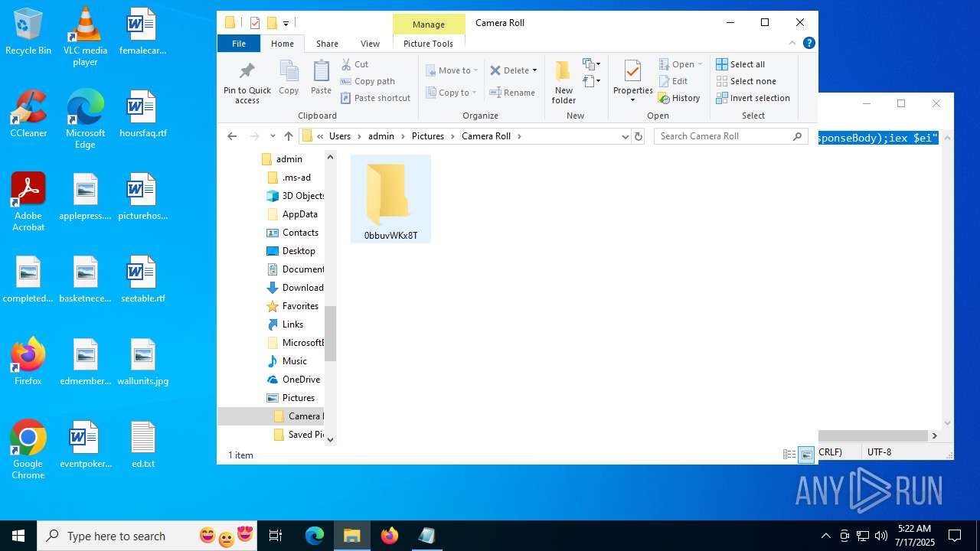The width and height of the screenshot is (980, 551).
Task: Select the 0bbuvWKx8T folder
Action: click(390, 200)
